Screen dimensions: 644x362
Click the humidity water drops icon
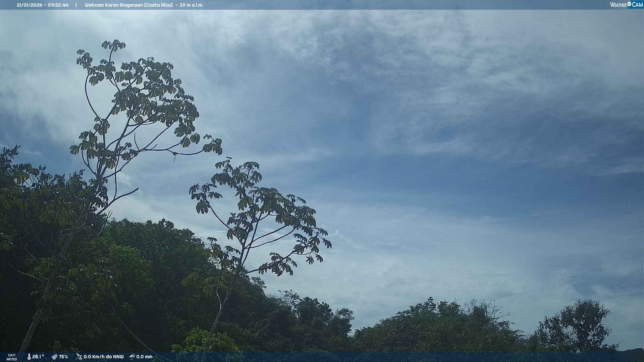[54, 357]
